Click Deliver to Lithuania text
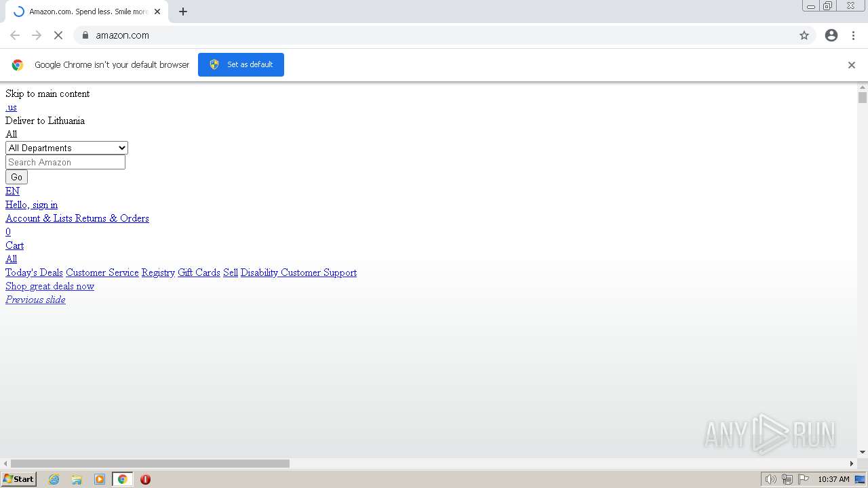This screenshot has height=488, width=868. pos(45,121)
